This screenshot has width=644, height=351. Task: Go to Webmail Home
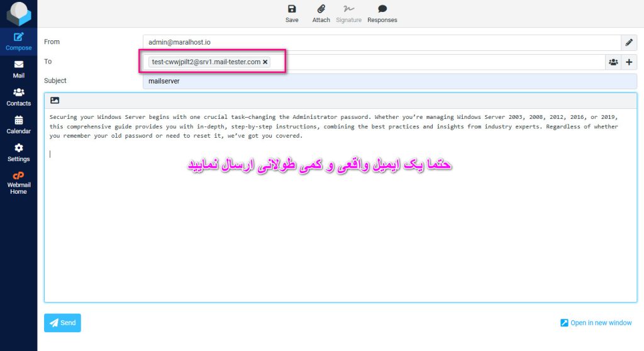click(x=18, y=183)
